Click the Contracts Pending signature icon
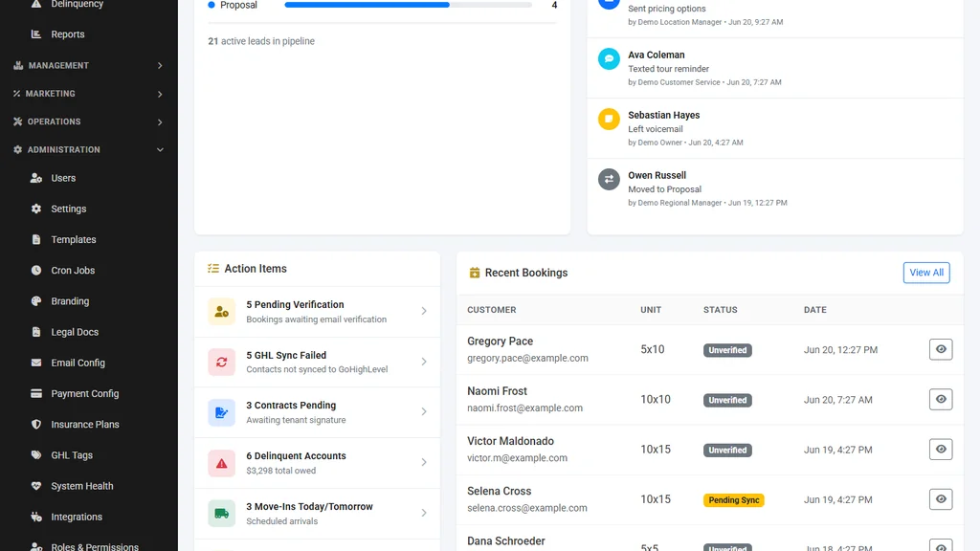The width and height of the screenshot is (980, 551). [x=221, y=412]
